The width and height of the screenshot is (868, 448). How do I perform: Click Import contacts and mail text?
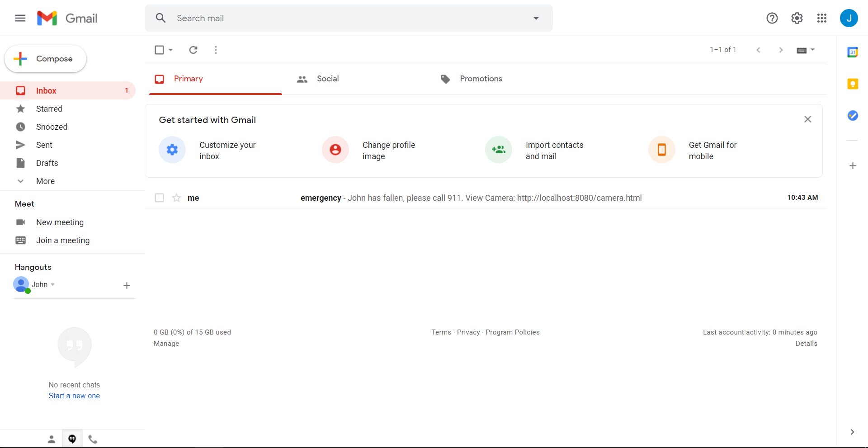[x=554, y=151]
